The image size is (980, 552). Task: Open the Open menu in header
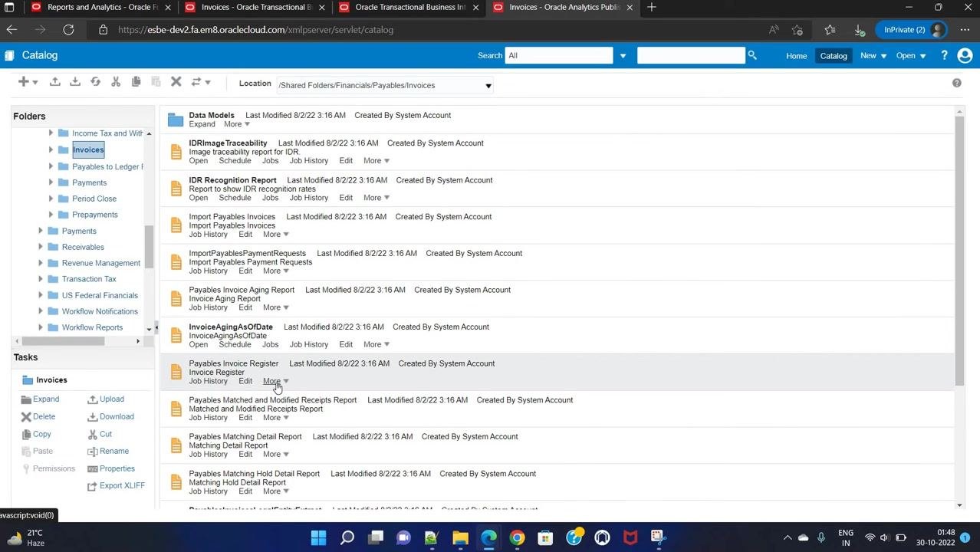click(x=910, y=55)
